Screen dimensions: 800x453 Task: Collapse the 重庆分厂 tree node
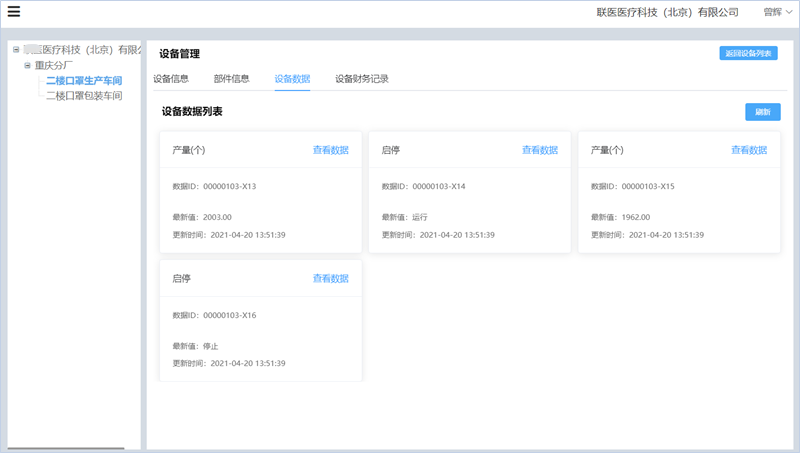[28, 65]
